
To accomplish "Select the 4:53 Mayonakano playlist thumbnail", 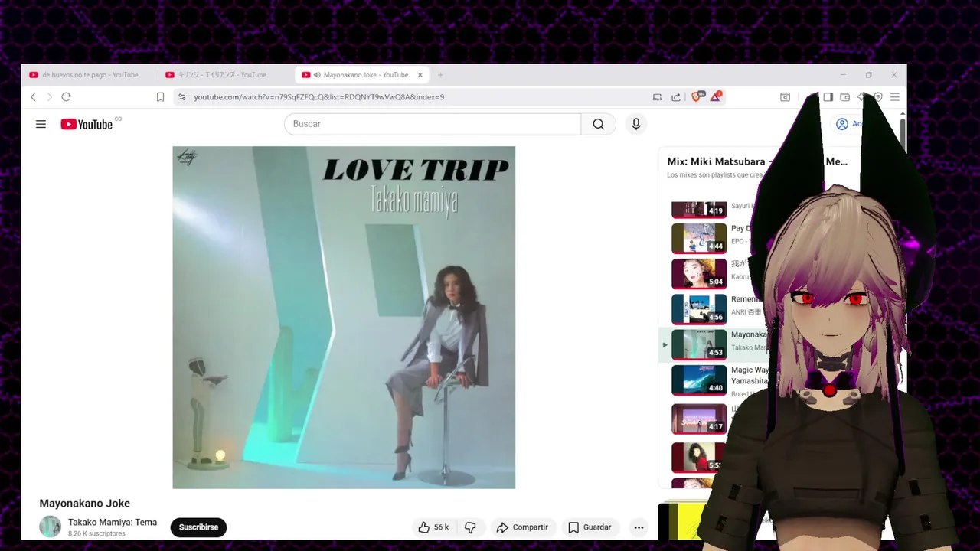I will [x=699, y=344].
